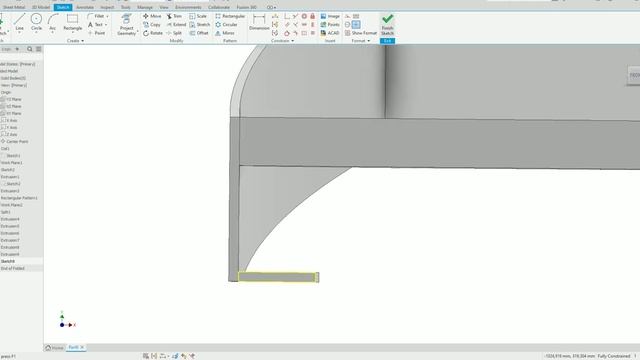
Task: Open the Create panel dropdown
Action: [x=75, y=41]
